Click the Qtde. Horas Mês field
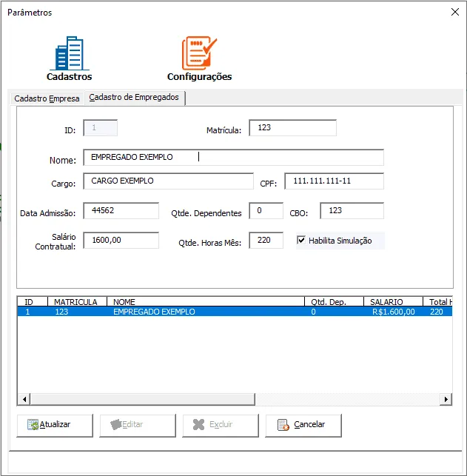 point(266,241)
